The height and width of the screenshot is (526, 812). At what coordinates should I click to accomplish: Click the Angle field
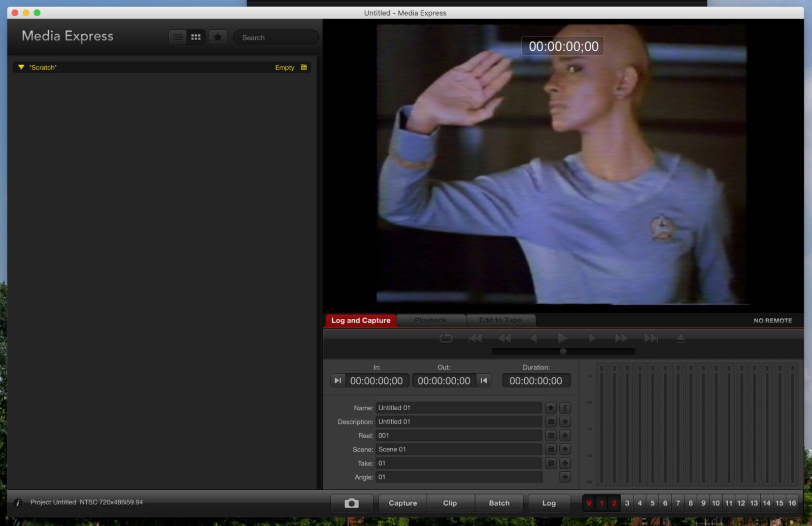[x=459, y=477]
